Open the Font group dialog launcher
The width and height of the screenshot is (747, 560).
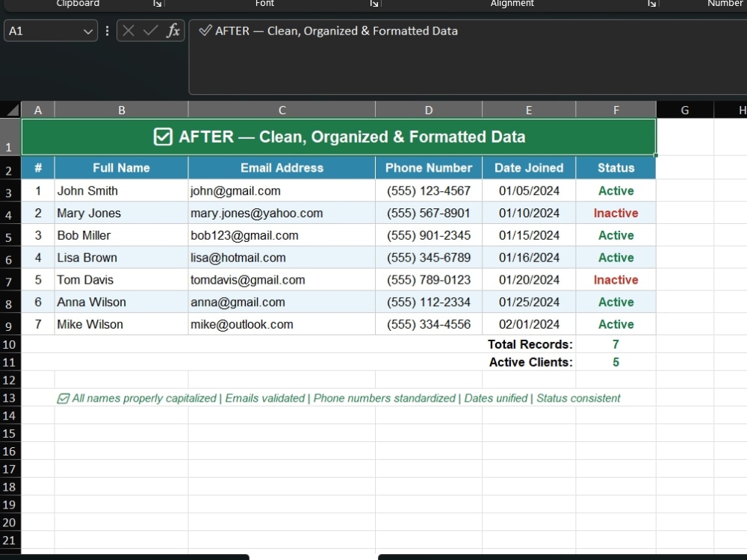(374, 3)
